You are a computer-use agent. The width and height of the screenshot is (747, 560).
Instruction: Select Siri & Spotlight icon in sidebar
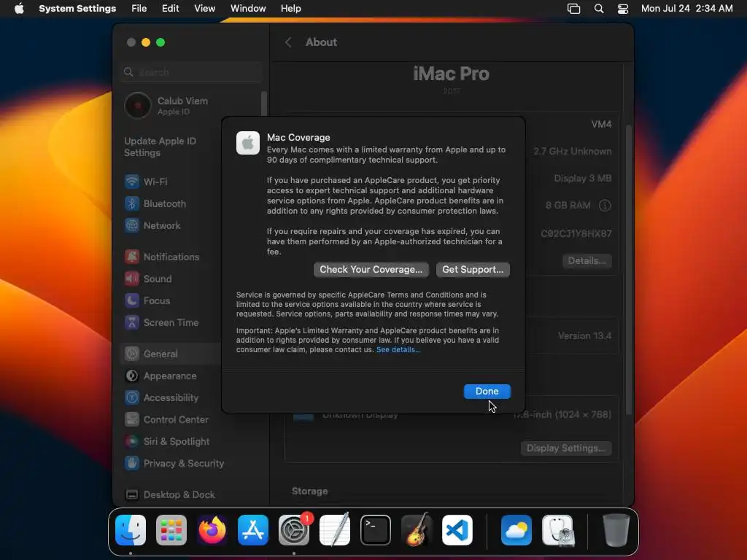(132, 441)
